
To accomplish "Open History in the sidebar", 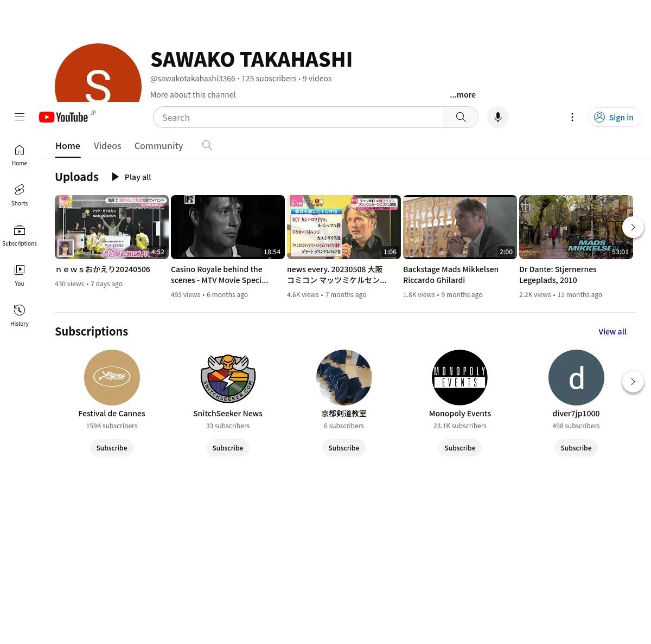I will tap(20, 315).
